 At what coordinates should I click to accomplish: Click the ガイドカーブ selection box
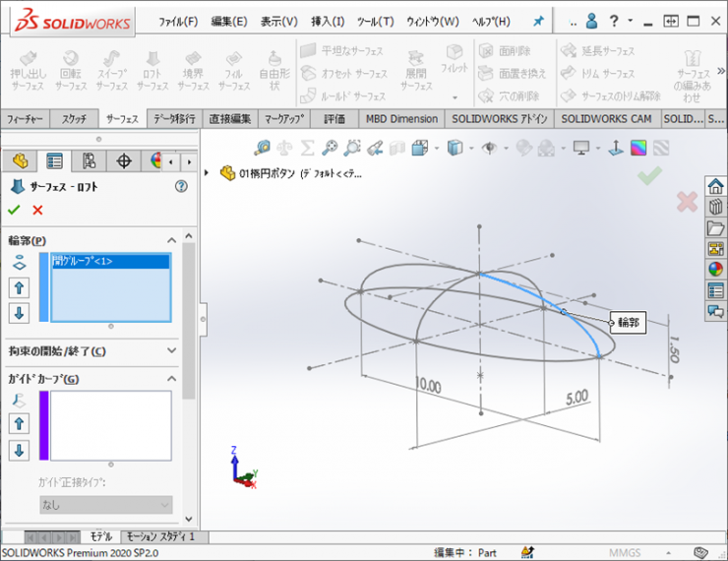(x=110, y=425)
